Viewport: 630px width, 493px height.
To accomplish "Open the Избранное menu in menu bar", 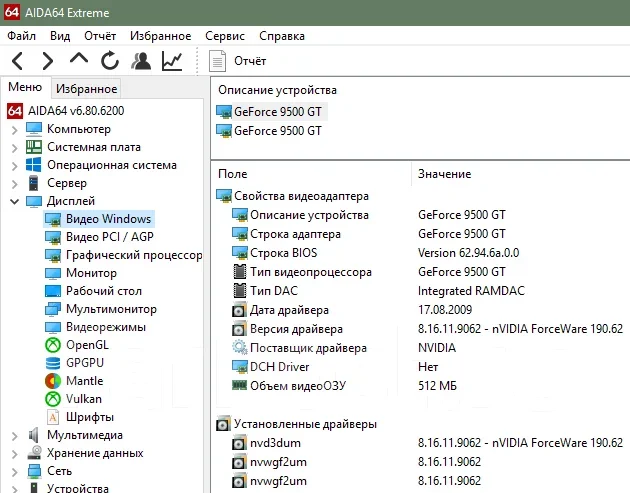I will (160, 36).
